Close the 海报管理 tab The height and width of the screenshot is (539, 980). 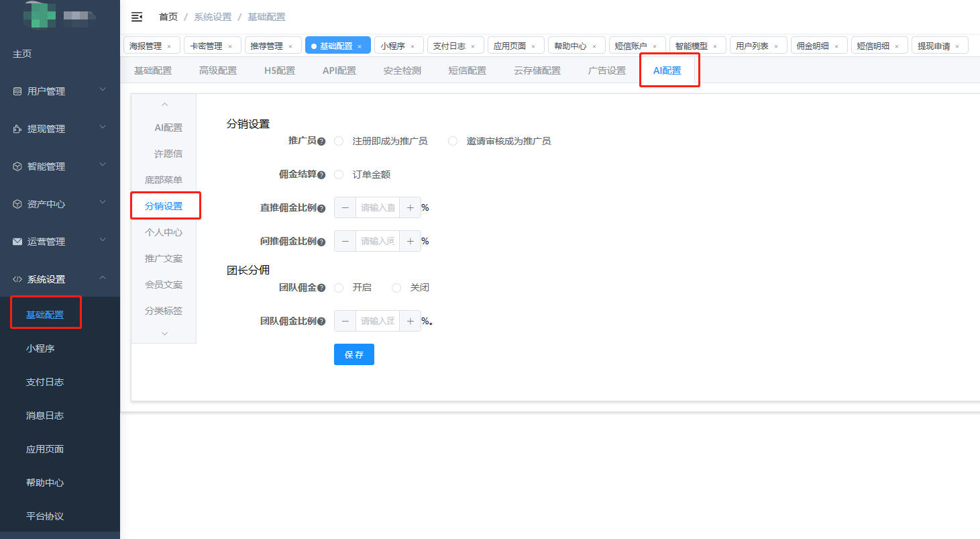[169, 46]
